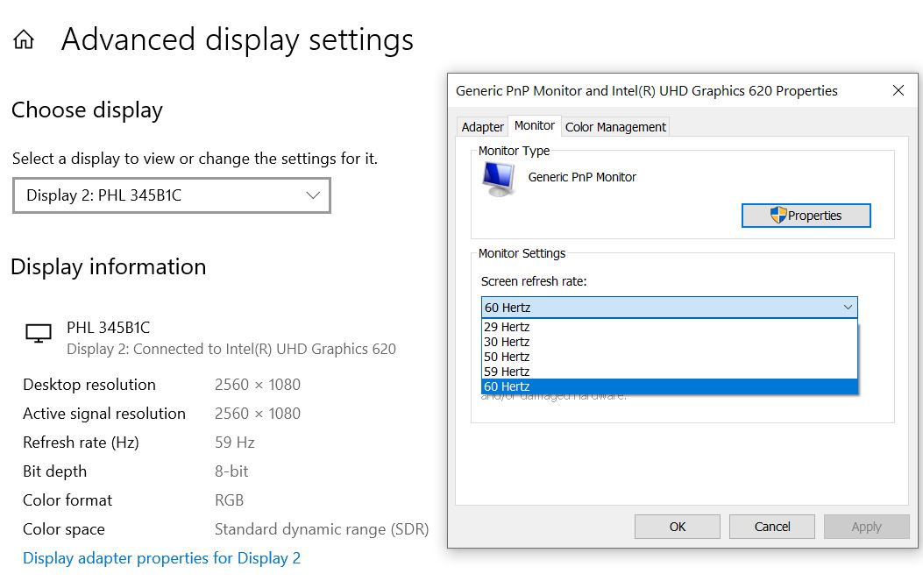Image resolution: width=923 pixels, height=588 pixels.
Task: Click the 8-bit bit depth value
Action: (231, 471)
